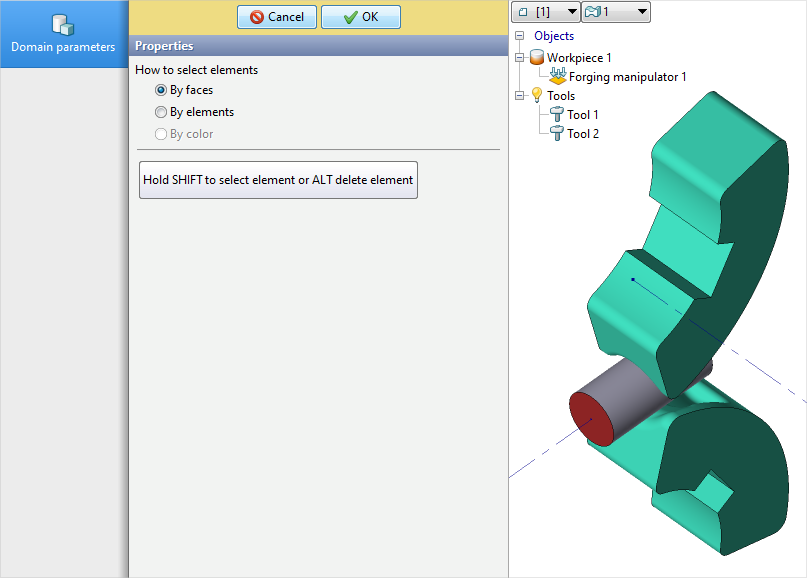
Task: Click the Tool 2 hammer icon
Action: 557,134
